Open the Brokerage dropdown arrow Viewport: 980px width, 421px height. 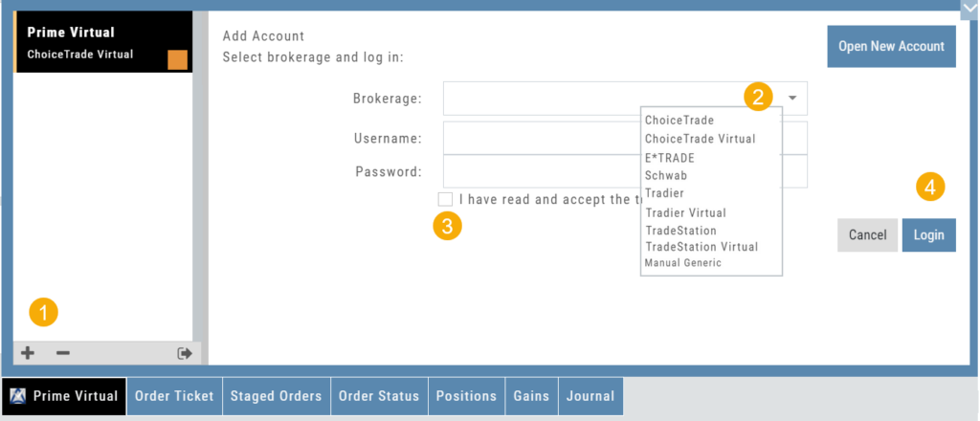pos(792,98)
